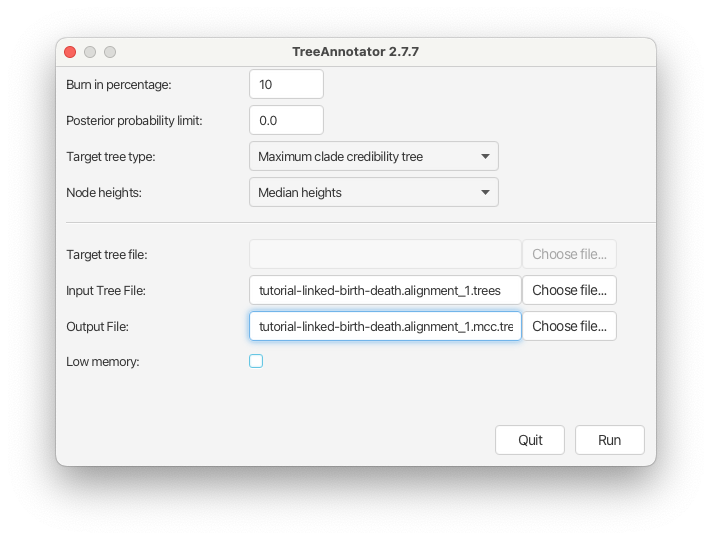This screenshot has width=712, height=540.
Task: Focus the Input Tree File text field
Action: [385, 290]
